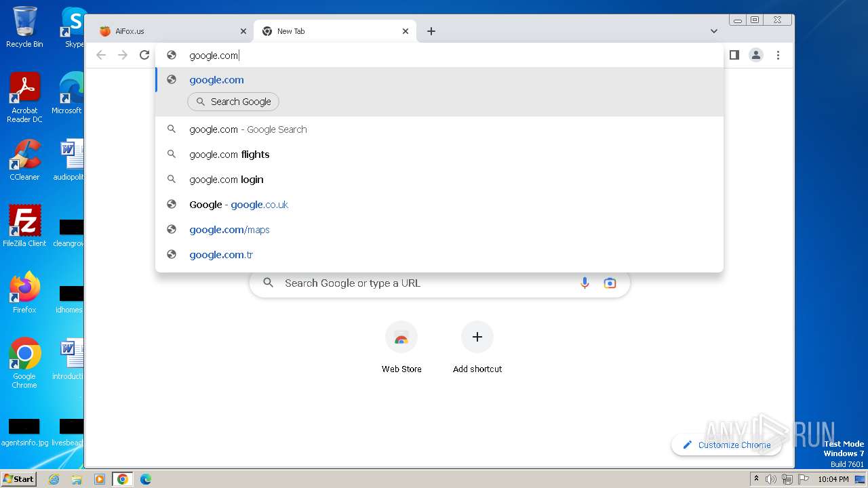
Task: Close the New Tab tab
Action: 406,31
